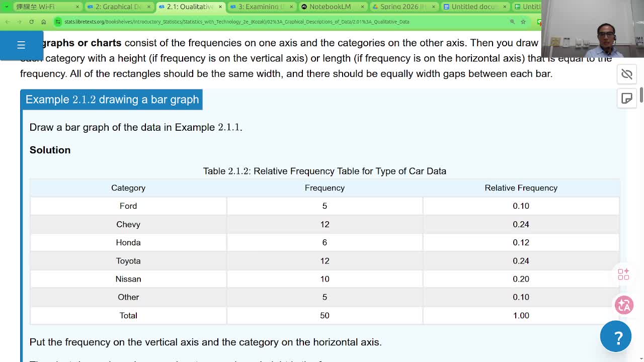Image resolution: width=644 pixels, height=362 pixels.
Task: Click the scrollbar down arrow at bottom right
Action: click(641, 358)
